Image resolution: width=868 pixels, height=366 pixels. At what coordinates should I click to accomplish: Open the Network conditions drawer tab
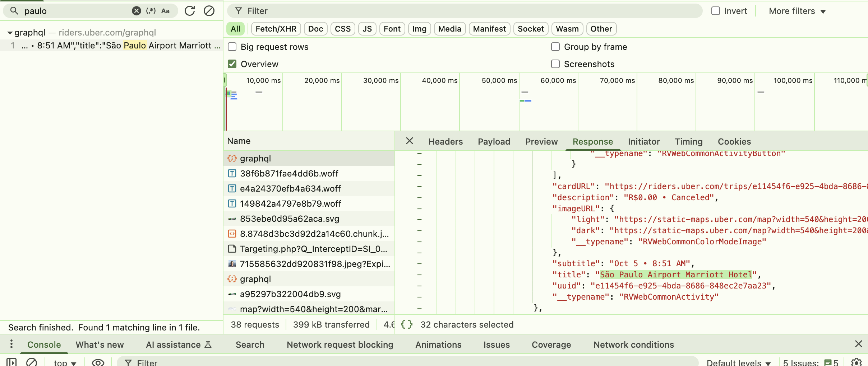tap(633, 344)
